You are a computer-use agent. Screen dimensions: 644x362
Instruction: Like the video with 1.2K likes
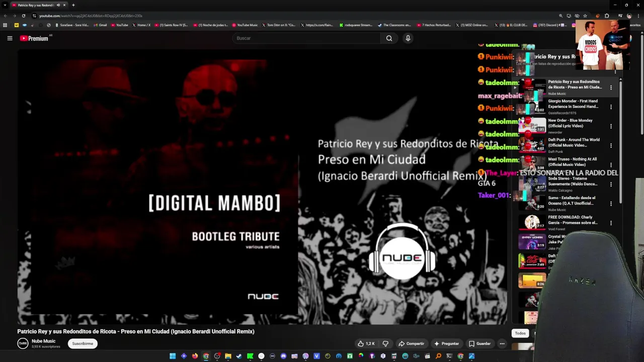(x=366, y=343)
